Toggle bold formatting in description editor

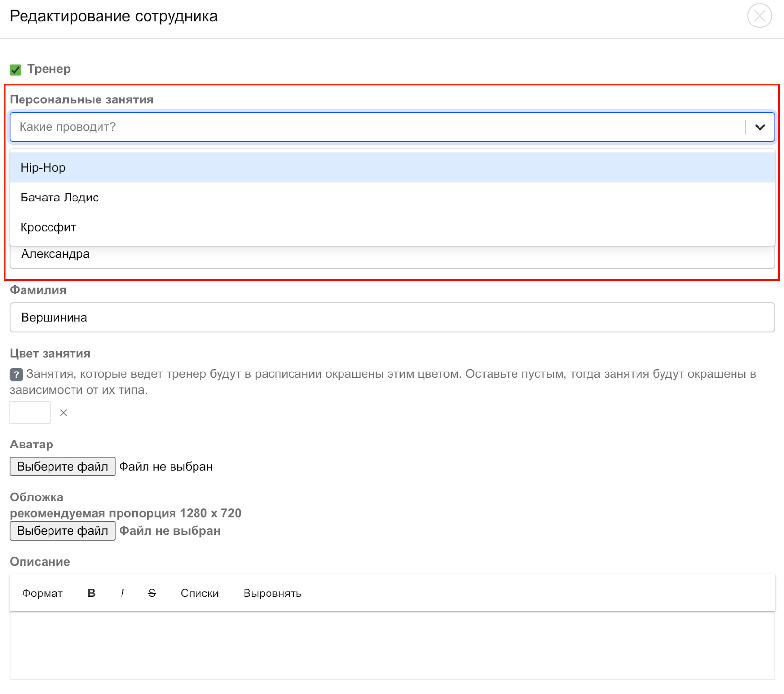point(91,594)
